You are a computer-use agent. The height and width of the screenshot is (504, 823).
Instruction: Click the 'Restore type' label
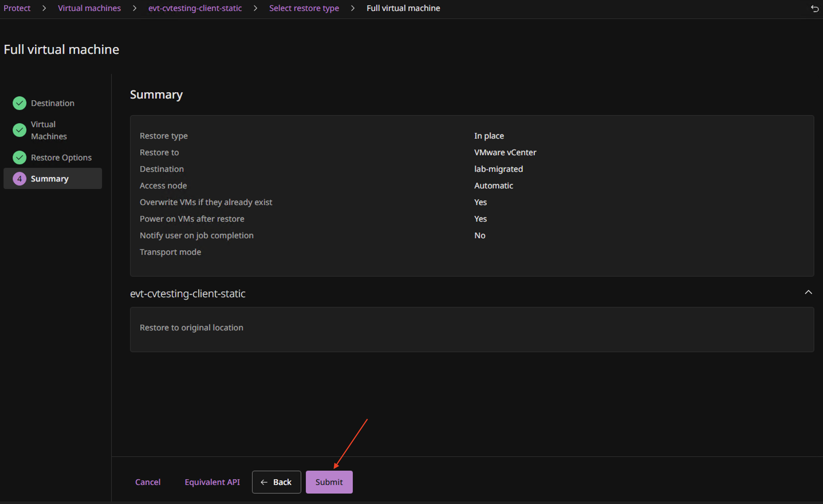point(164,136)
